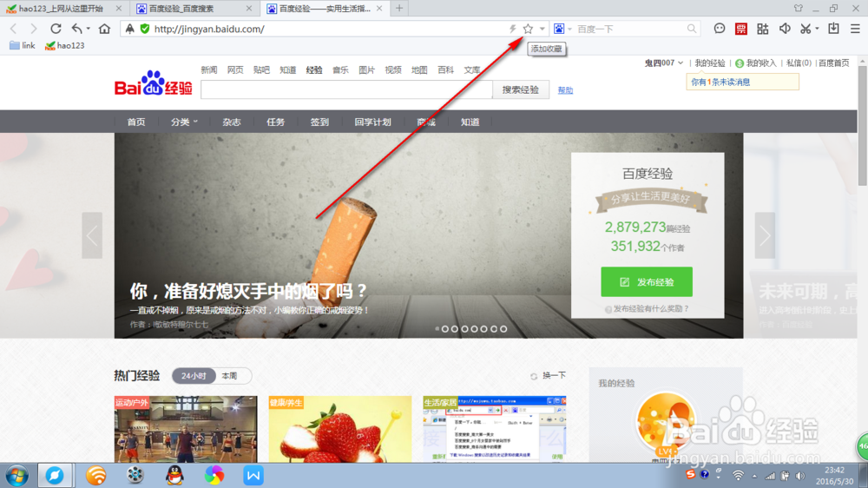Go to browser home page icon
868x488 pixels.
click(x=104, y=29)
